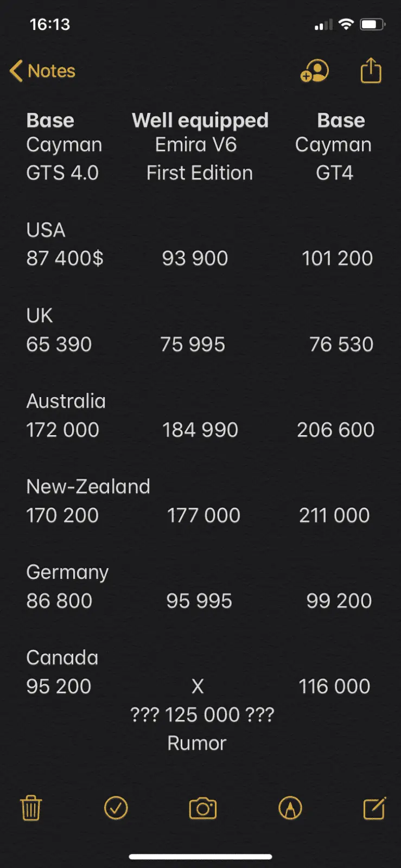Tap the "Rumor" text line
Viewport: 401px width, 868px height.
[x=196, y=743]
